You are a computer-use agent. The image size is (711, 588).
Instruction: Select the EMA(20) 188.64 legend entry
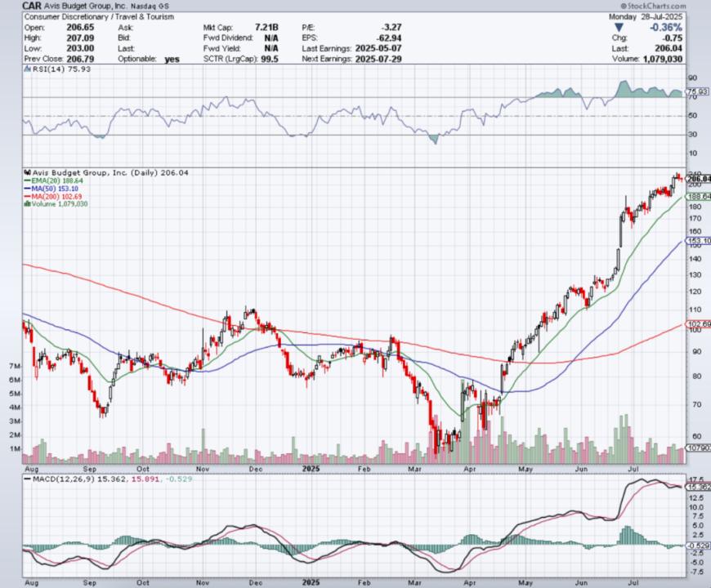53,180
